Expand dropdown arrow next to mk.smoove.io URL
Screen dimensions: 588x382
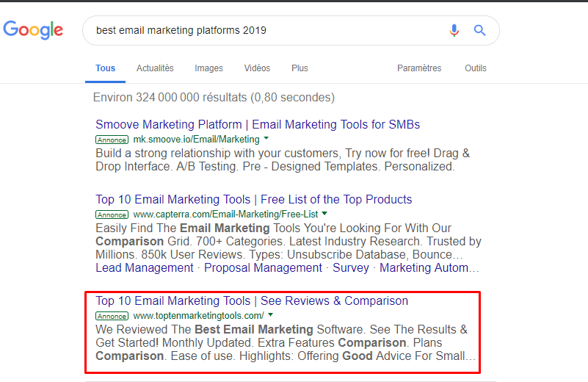(x=266, y=138)
